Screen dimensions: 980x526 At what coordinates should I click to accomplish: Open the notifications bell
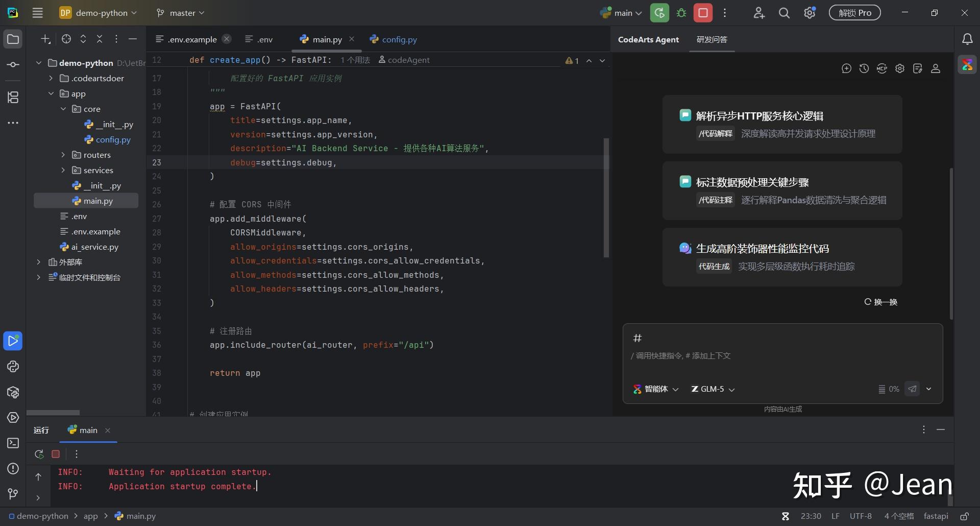coord(967,39)
